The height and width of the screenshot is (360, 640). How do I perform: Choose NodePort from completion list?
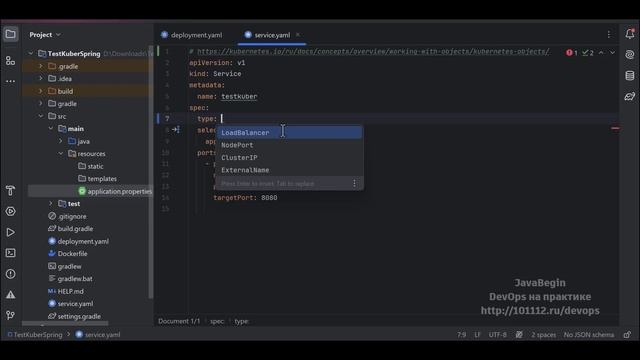point(289,145)
